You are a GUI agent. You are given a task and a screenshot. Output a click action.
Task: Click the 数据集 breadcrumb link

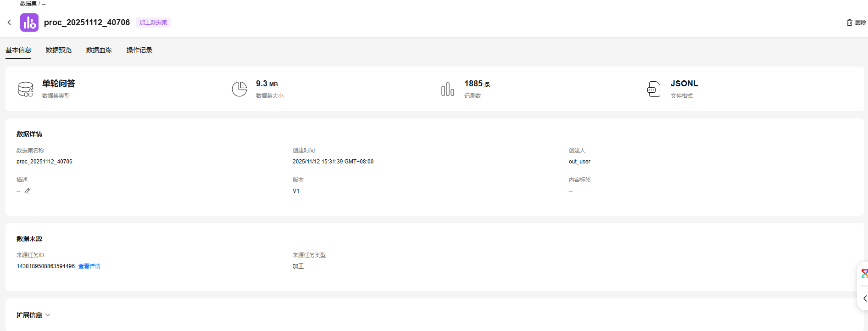pos(28,4)
